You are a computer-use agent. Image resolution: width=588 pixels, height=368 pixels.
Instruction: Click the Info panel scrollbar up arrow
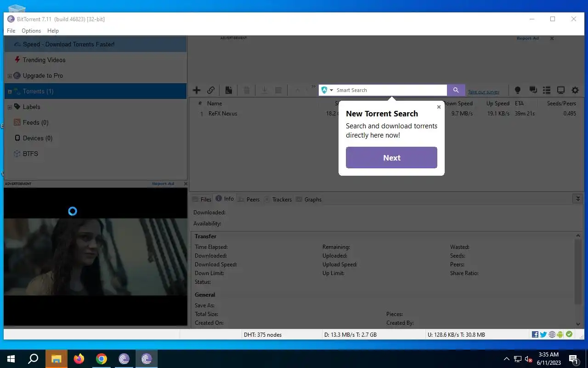578,236
